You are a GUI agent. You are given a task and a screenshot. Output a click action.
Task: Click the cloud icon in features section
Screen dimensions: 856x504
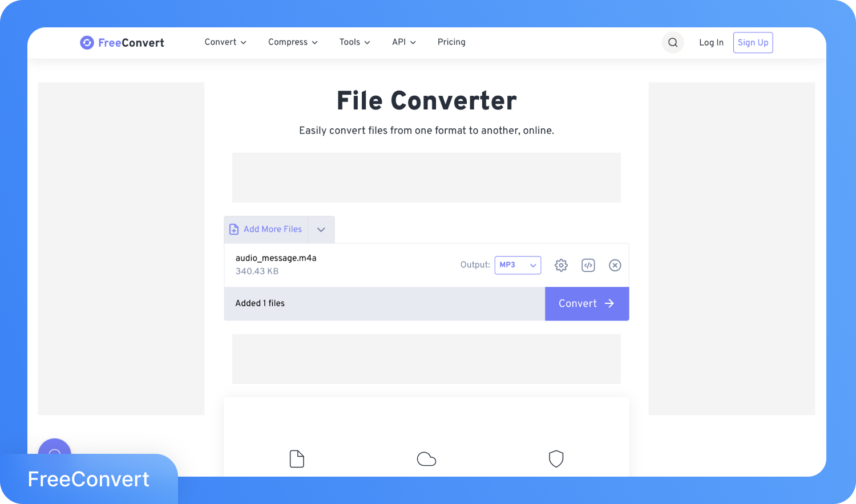[x=426, y=459]
